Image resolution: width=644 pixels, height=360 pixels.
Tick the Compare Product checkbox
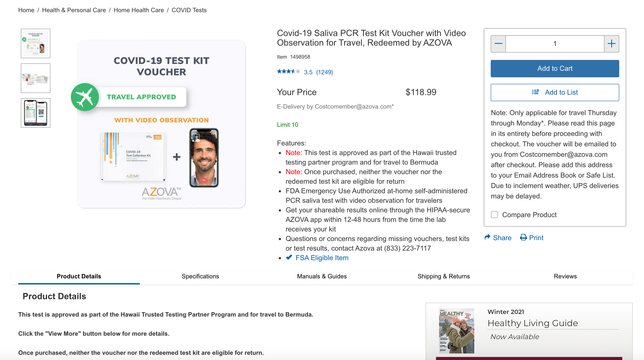coord(494,215)
